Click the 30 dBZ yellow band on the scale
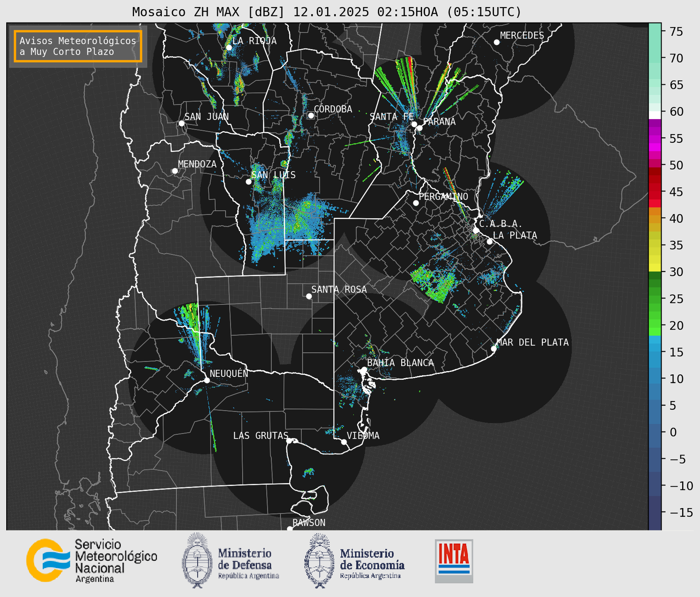This screenshot has width=700, height=597. pyautogui.click(x=655, y=268)
